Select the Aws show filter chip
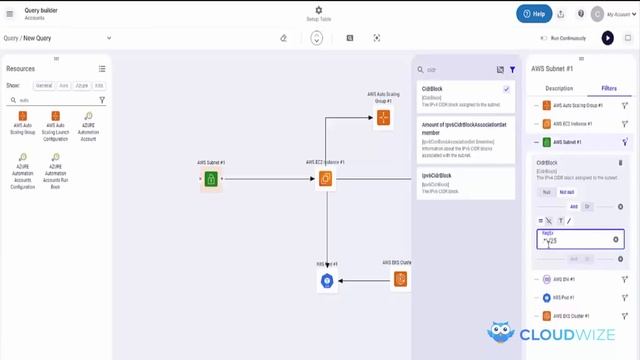Image resolution: width=640 pixels, height=360 pixels. [x=64, y=85]
